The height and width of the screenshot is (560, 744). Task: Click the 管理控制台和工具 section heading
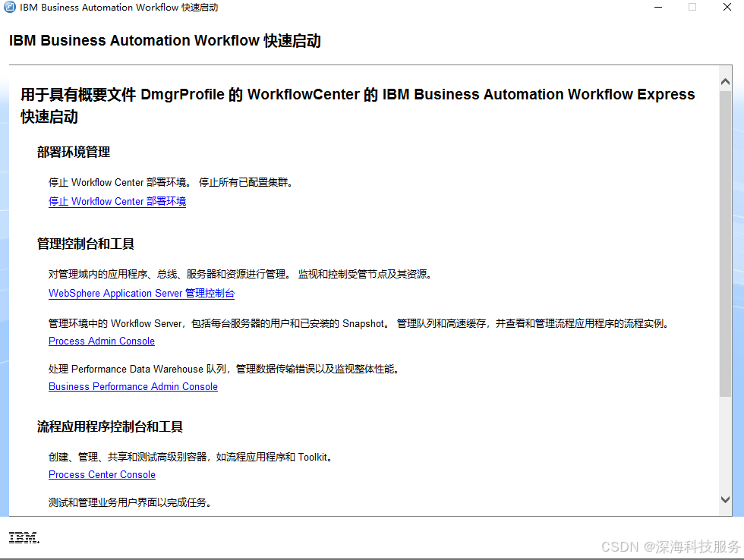(86, 244)
